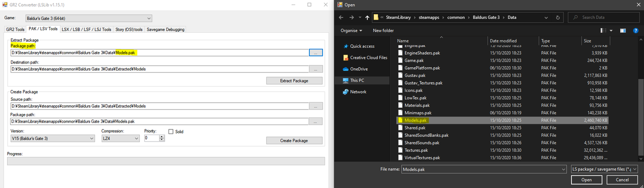Select the Gustav_Textures.pak file

point(503,83)
